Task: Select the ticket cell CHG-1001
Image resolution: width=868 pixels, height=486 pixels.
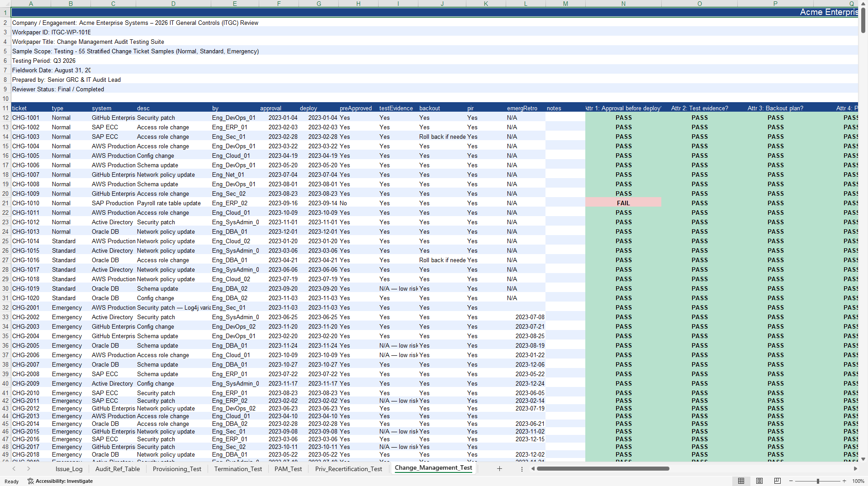Action: (x=31, y=118)
